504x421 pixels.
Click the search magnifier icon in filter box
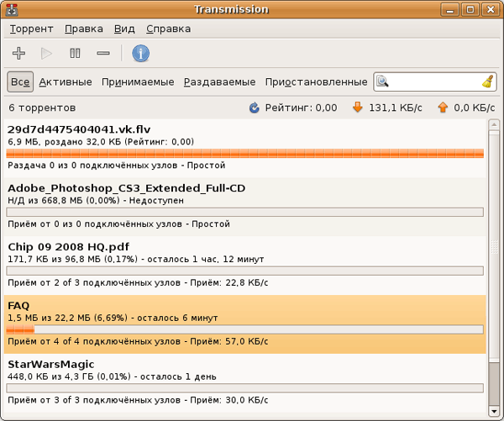(x=383, y=82)
